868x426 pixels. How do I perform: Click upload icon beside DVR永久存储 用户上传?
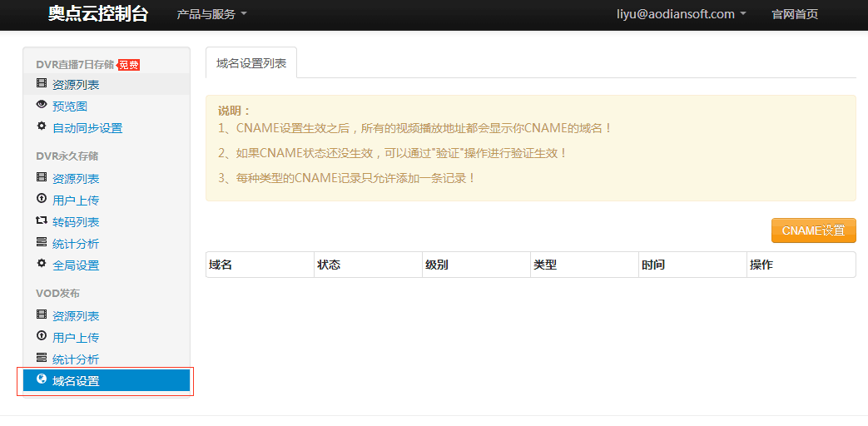(42, 198)
